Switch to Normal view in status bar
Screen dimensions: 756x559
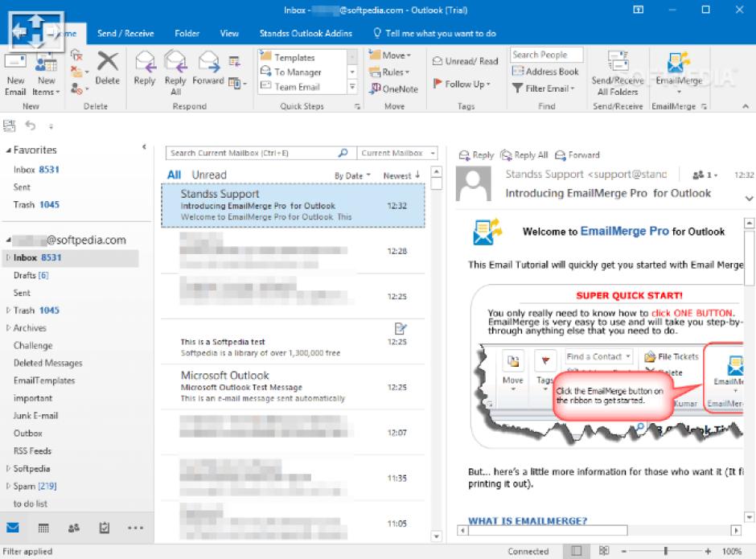[576, 551]
